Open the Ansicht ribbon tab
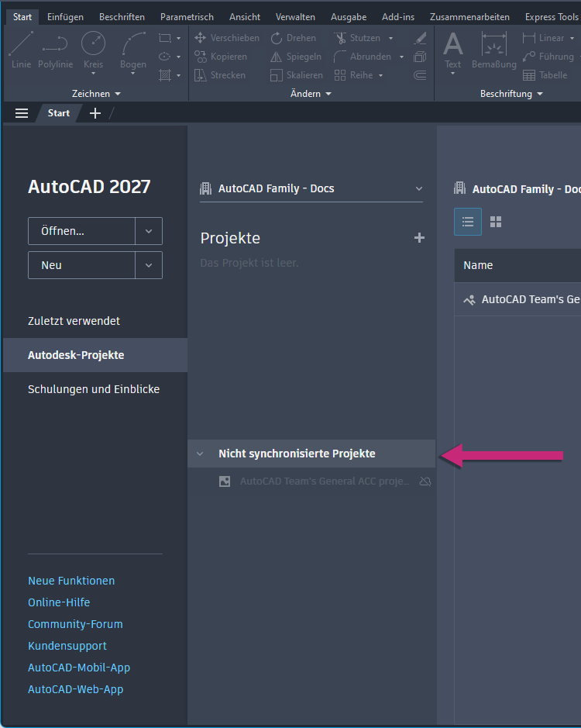The image size is (581, 728). [245, 17]
